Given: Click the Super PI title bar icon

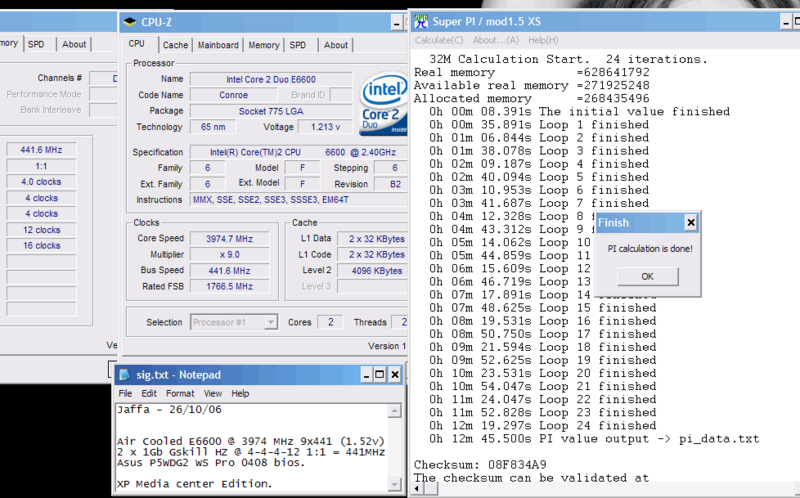Looking at the screenshot, I should pyautogui.click(x=421, y=21).
